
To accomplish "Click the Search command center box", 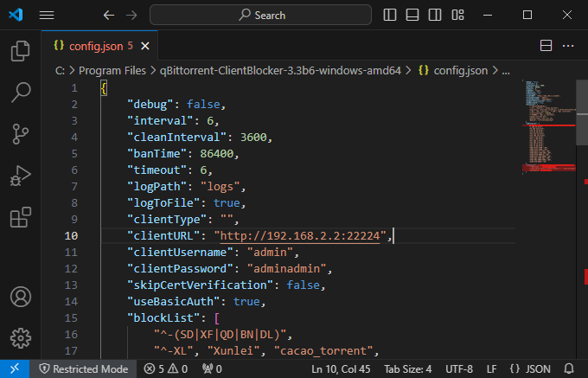I will [260, 15].
